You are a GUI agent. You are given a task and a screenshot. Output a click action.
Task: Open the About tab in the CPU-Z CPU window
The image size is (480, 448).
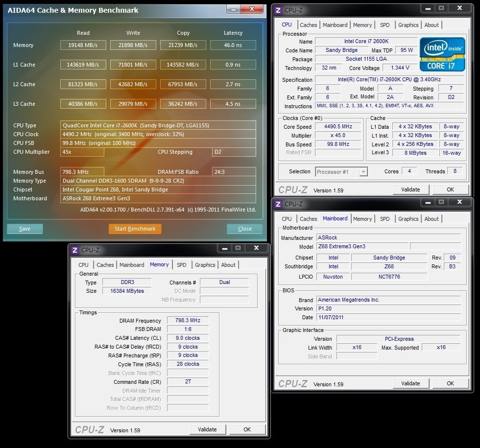[x=432, y=25]
